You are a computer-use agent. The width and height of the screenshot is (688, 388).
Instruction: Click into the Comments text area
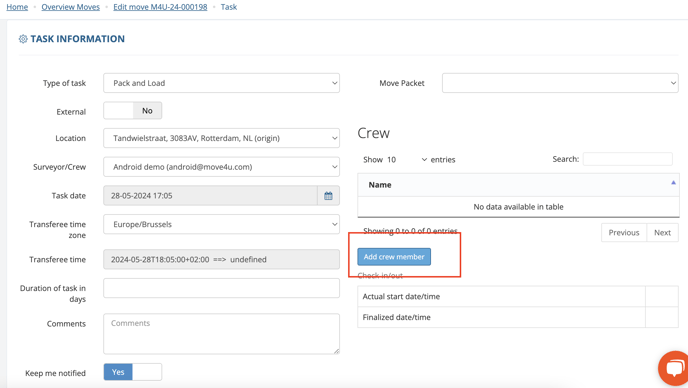(222, 334)
